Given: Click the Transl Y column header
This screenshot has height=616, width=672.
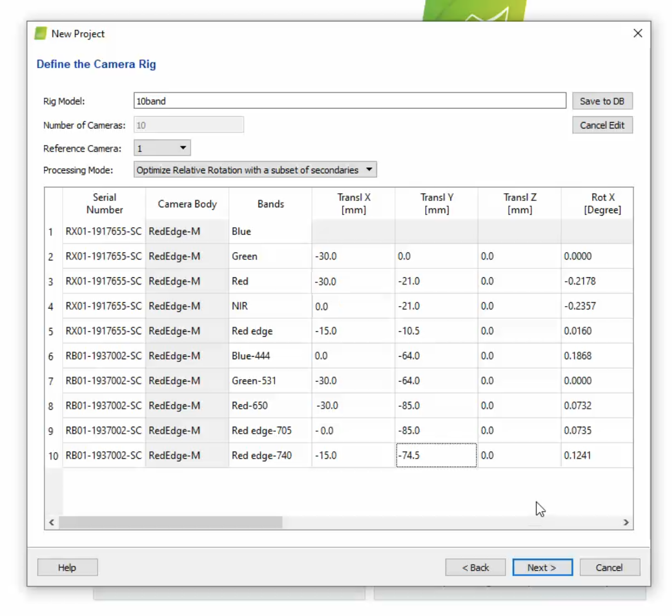Looking at the screenshot, I should coord(437,203).
